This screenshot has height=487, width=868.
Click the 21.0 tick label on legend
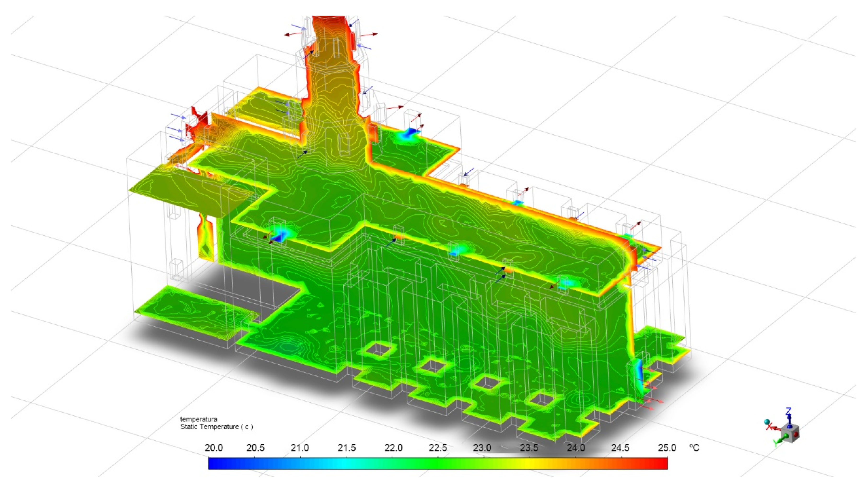300,448
